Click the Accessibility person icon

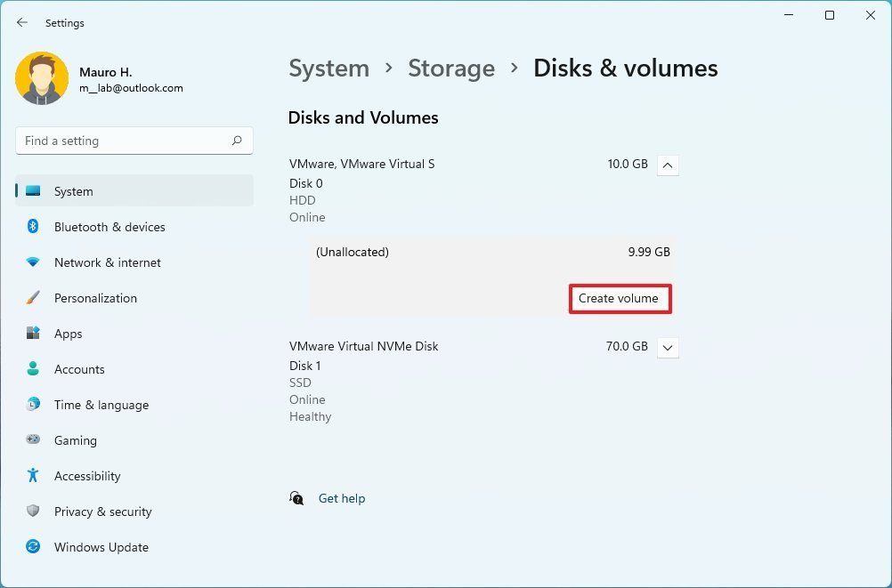(33, 476)
